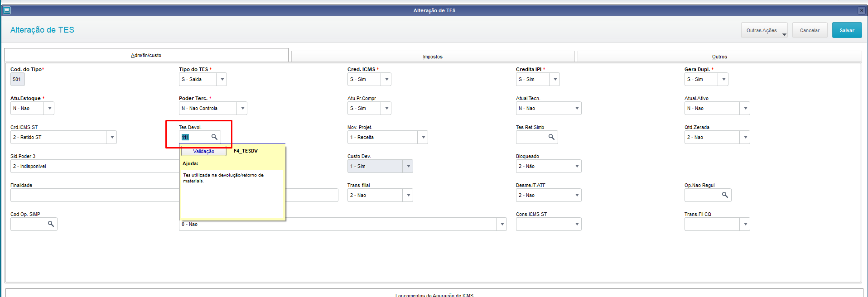Expand the Trans filial dropdown
This screenshot has height=297, width=868.
[x=408, y=195]
